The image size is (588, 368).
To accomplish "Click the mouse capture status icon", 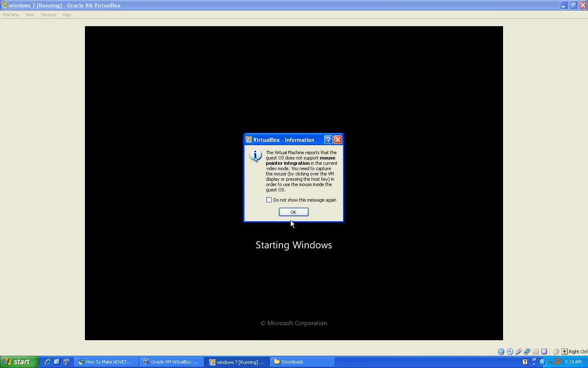I will 556,352.
